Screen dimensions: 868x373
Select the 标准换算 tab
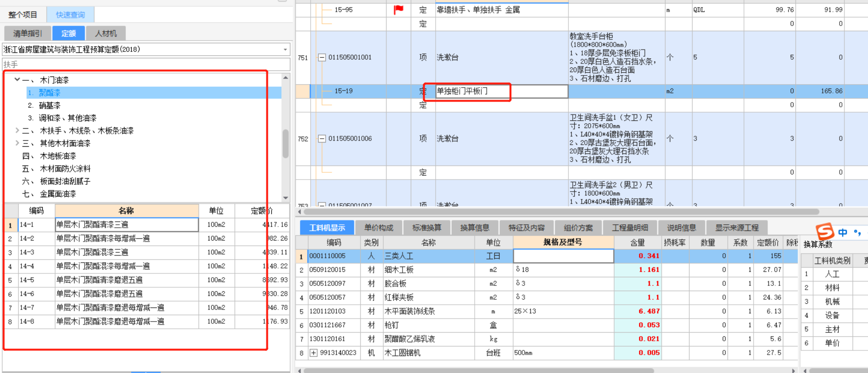tap(427, 228)
